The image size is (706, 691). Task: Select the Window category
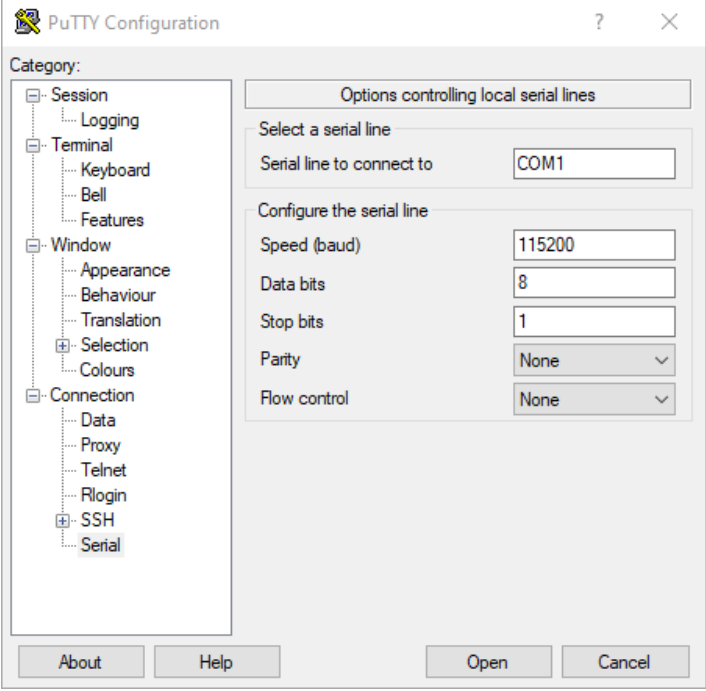(81, 245)
